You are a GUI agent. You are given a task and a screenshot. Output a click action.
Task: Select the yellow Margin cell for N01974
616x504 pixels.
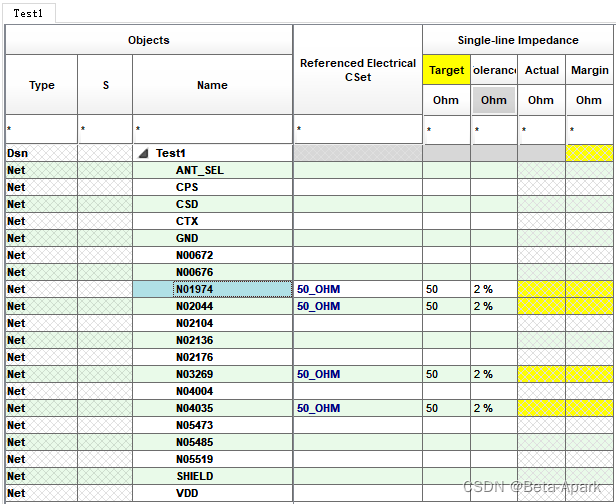[590, 289]
